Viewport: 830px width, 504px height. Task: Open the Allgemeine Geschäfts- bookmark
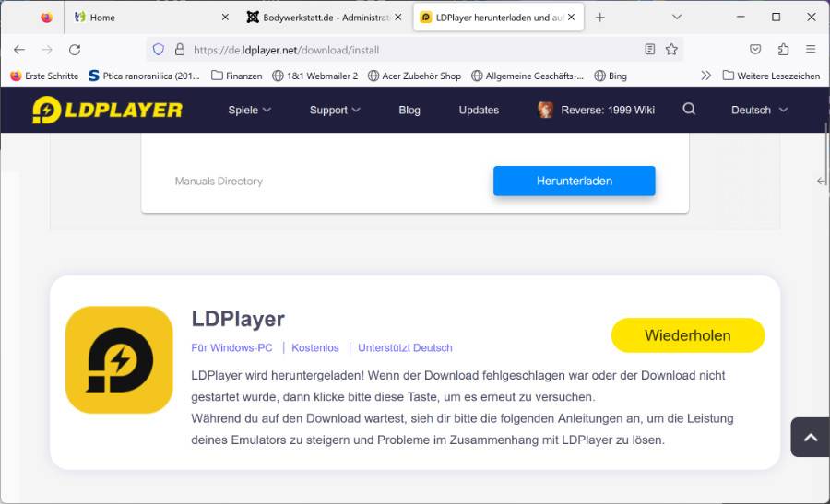[x=528, y=76]
